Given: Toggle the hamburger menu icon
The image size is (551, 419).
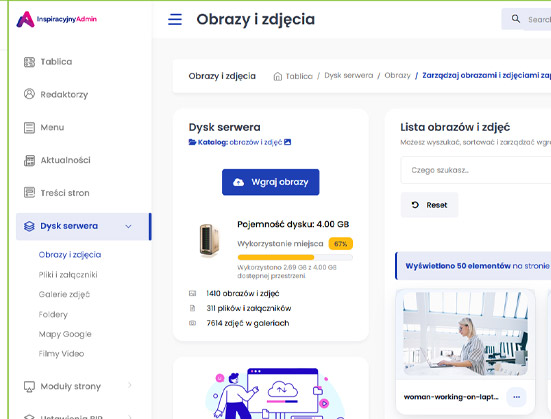Looking at the screenshot, I should (175, 19).
